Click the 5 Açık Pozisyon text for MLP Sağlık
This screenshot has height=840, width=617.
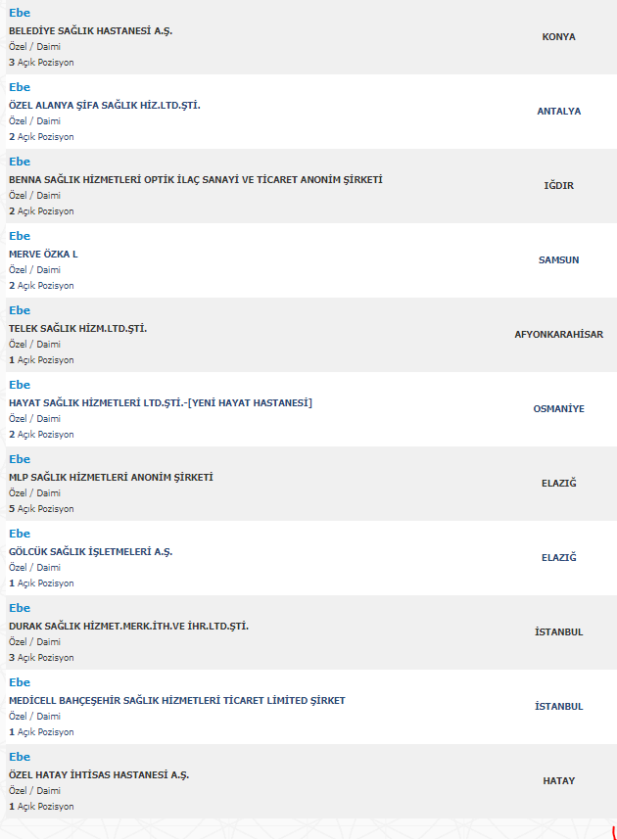coord(41,509)
